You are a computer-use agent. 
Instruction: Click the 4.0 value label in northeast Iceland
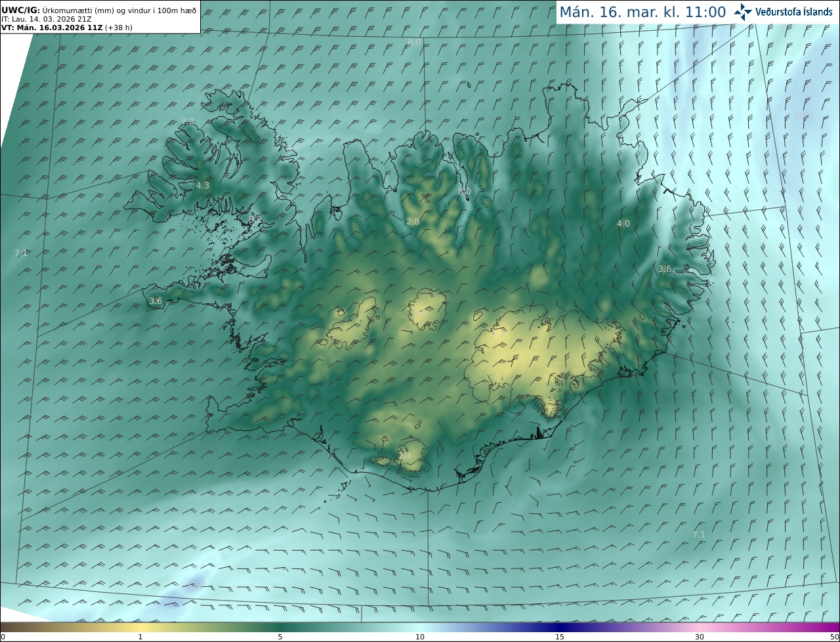[623, 223]
